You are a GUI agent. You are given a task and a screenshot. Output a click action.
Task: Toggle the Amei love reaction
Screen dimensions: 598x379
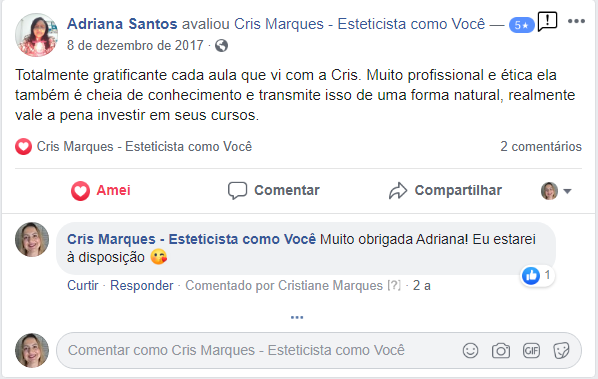tap(101, 190)
